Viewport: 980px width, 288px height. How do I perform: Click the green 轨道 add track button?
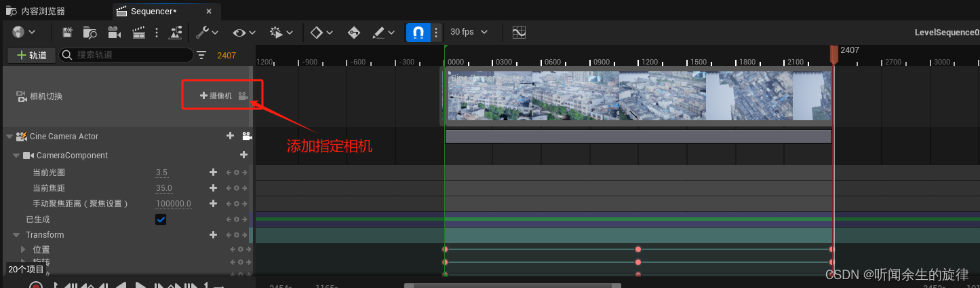click(x=32, y=55)
